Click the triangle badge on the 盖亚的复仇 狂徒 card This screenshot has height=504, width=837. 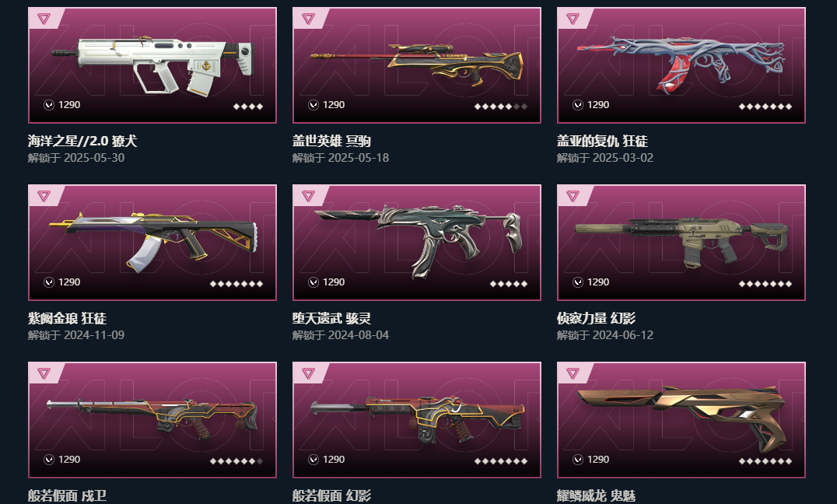(x=573, y=19)
